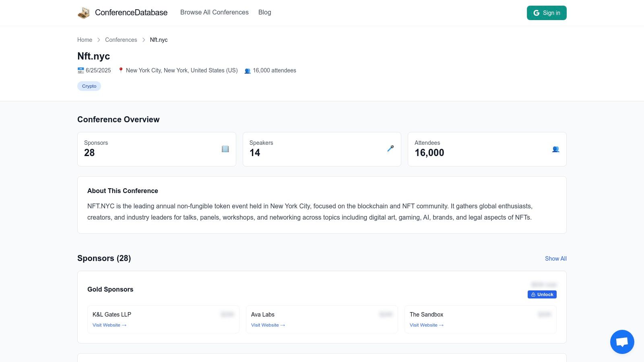Viewport: 644px width, 362px height.
Task: Click the Speakers microphone icon
Action: coord(390,149)
